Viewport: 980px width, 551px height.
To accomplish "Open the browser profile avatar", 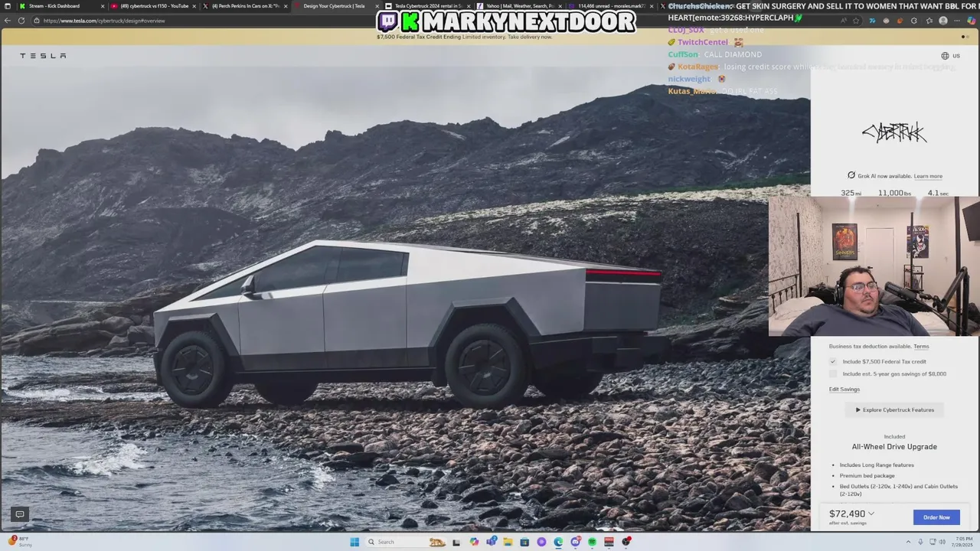I will pos(943,21).
